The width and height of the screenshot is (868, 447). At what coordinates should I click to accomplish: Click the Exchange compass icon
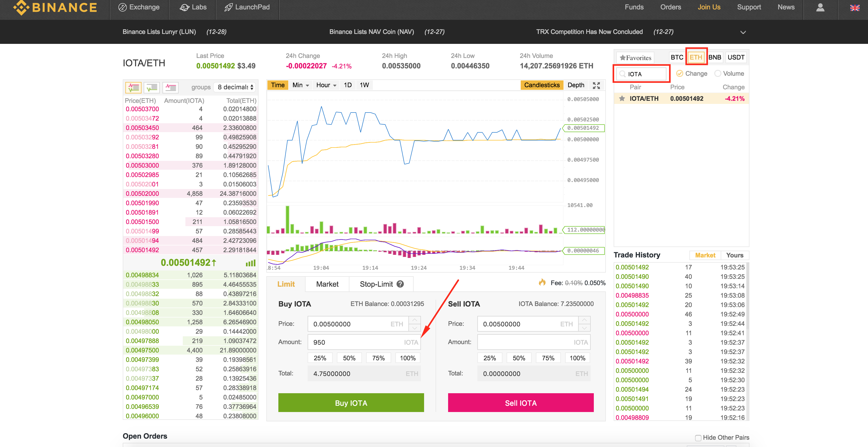pyautogui.click(x=122, y=7)
